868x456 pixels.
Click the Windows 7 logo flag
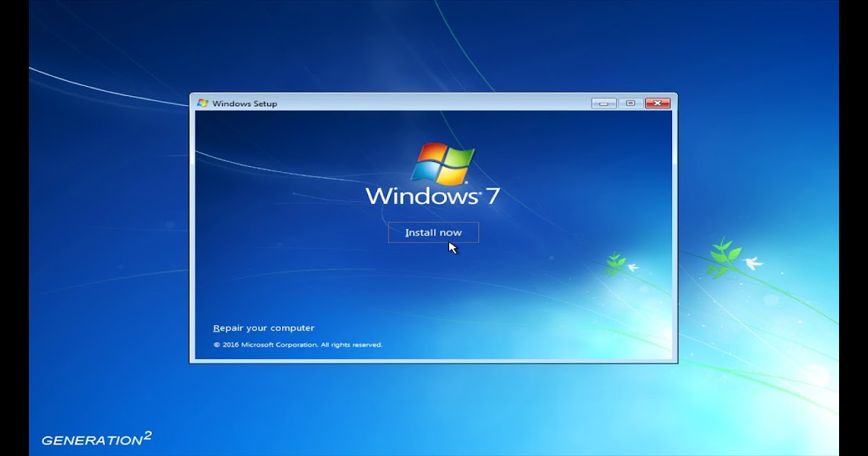tap(443, 163)
